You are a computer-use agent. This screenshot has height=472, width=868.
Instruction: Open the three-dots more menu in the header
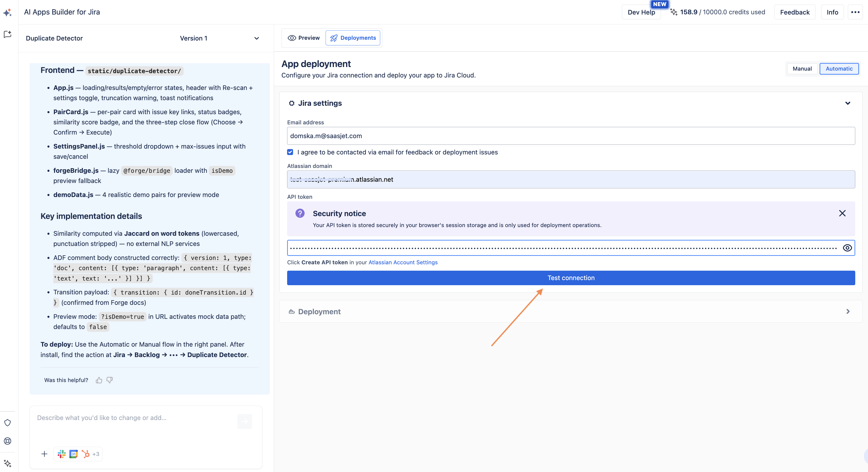[x=855, y=12]
